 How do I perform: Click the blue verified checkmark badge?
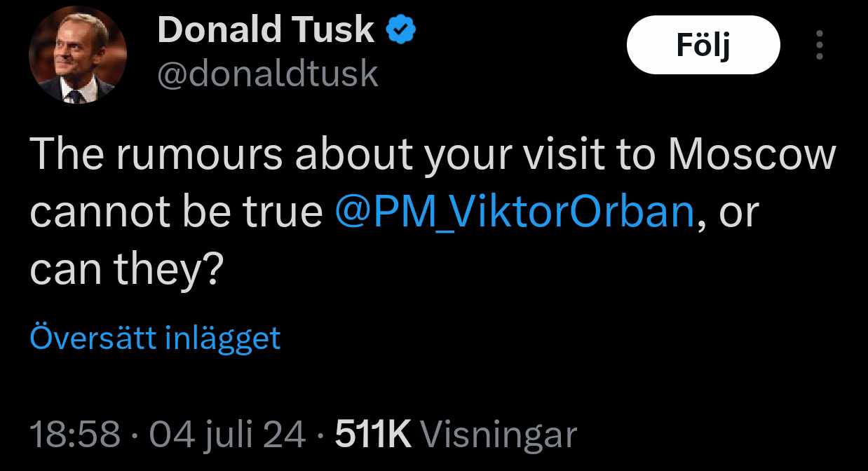tap(402, 31)
